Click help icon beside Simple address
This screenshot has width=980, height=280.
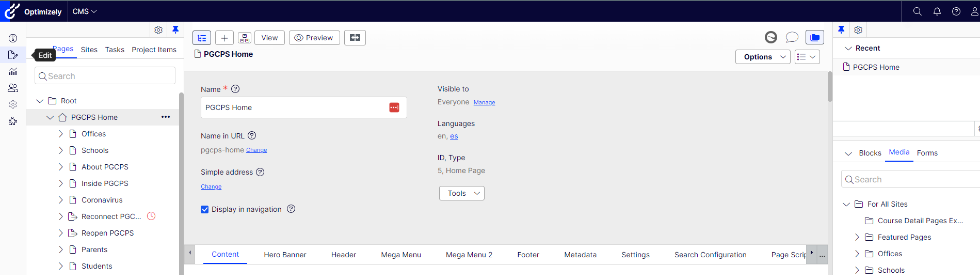click(260, 172)
